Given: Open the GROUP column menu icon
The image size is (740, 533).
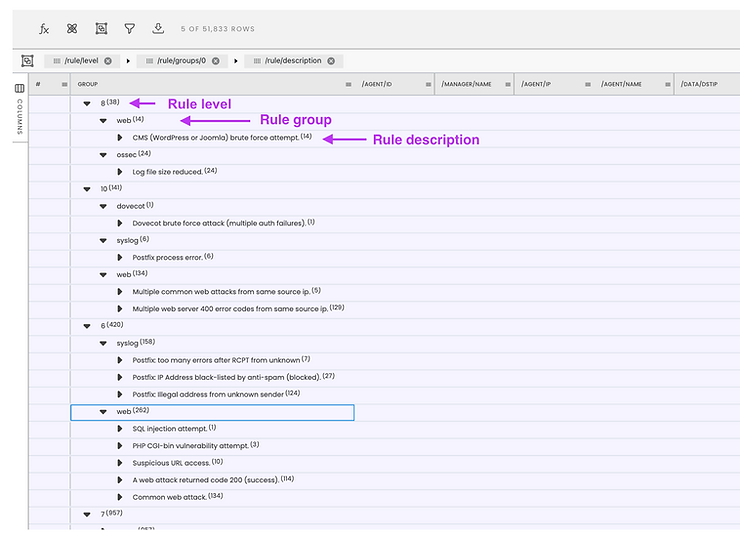Looking at the screenshot, I should coord(348,85).
